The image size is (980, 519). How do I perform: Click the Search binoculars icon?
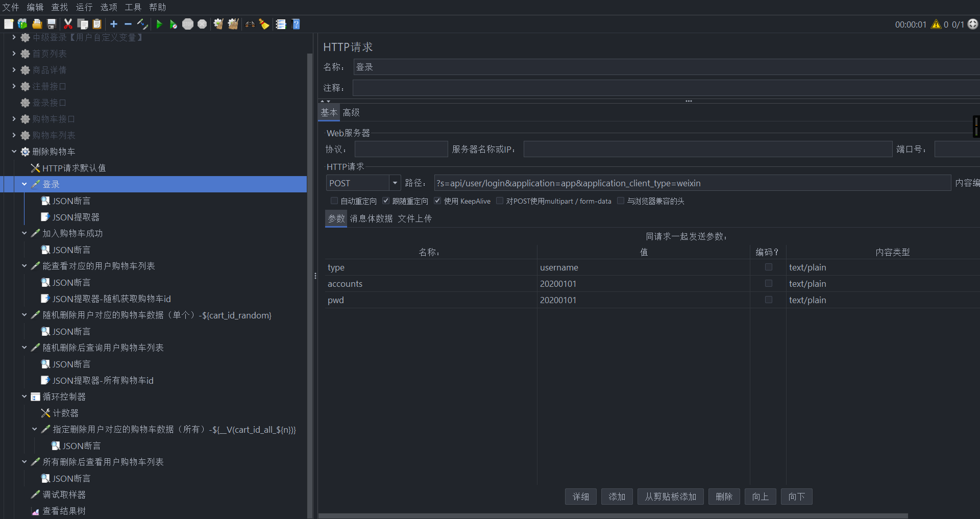pos(250,24)
